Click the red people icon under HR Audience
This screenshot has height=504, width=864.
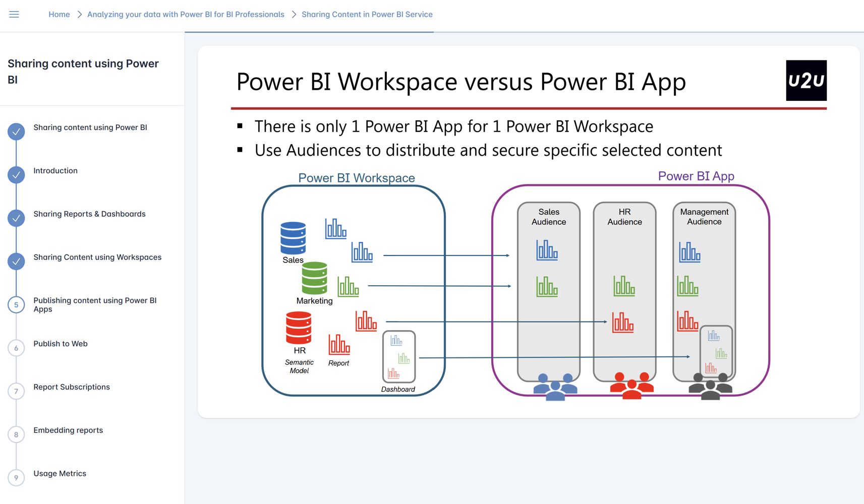(632, 386)
